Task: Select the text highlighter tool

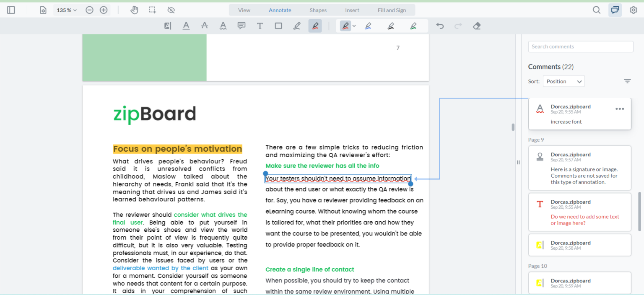Action: click(x=167, y=26)
